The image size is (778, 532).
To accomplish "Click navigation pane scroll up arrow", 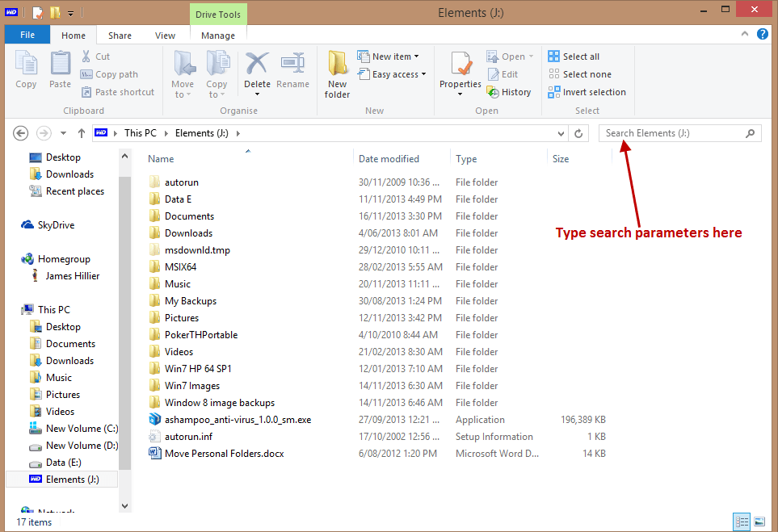I will pos(125,156).
